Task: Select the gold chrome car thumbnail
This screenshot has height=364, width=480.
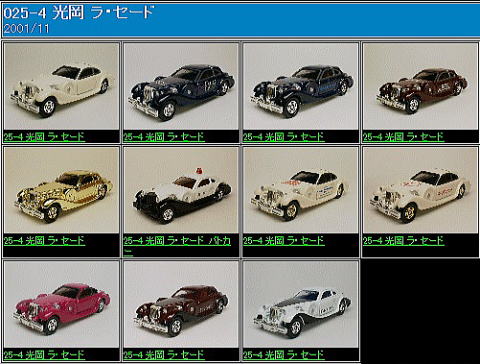Action: 61,190
